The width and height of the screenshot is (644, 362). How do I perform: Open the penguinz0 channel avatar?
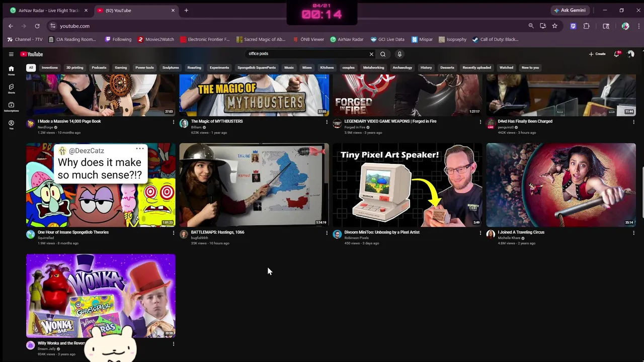click(x=491, y=124)
